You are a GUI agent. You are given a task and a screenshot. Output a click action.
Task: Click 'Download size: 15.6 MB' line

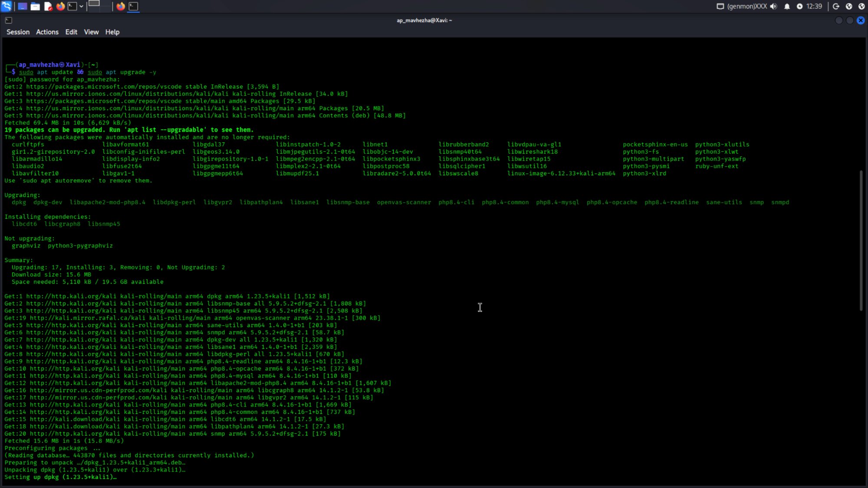(51, 275)
